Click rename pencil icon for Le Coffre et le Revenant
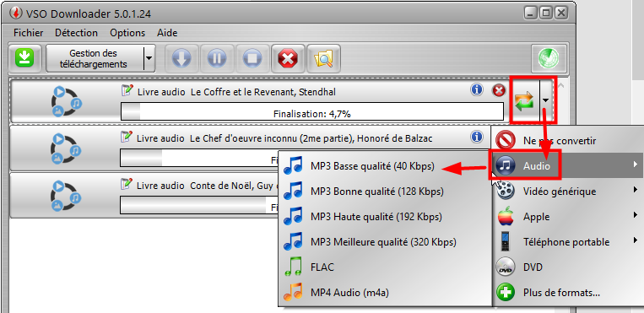The width and height of the screenshot is (644, 313). [x=127, y=90]
